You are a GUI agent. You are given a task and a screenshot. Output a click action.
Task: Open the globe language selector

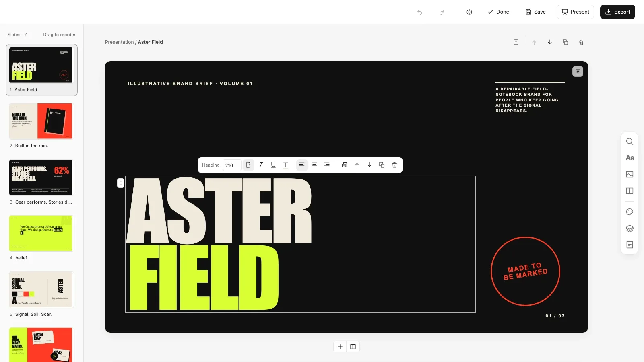[x=469, y=12]
